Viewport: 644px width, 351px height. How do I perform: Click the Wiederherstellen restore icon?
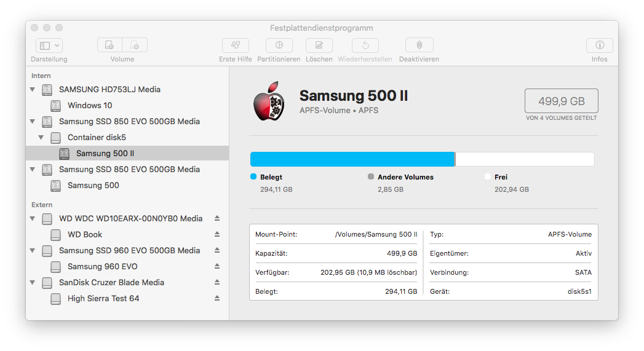pos(365,45)
